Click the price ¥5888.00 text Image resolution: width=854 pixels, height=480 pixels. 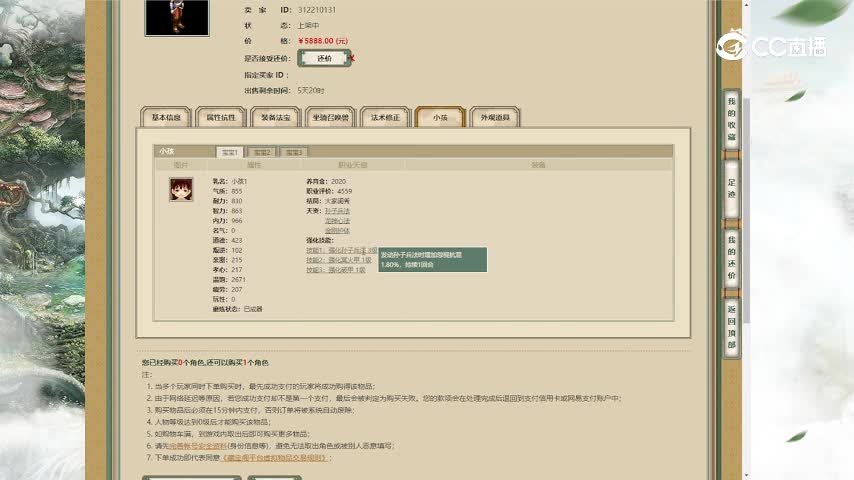323,41
